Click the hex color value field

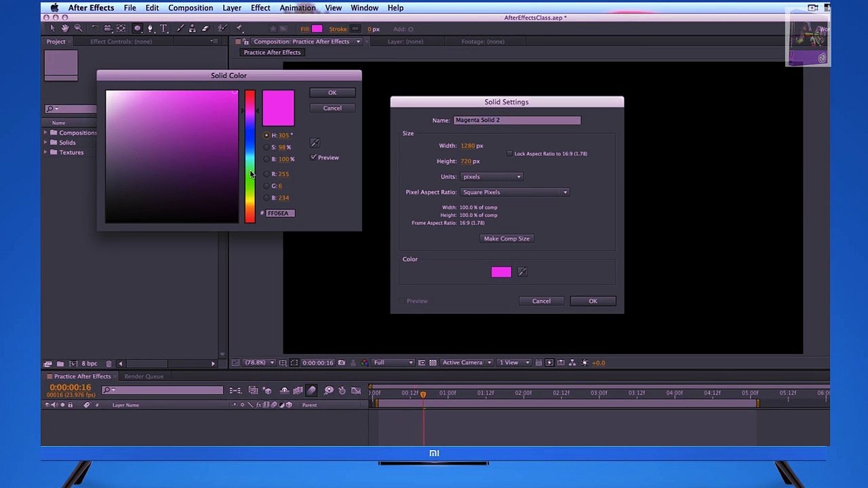[280, 213]
